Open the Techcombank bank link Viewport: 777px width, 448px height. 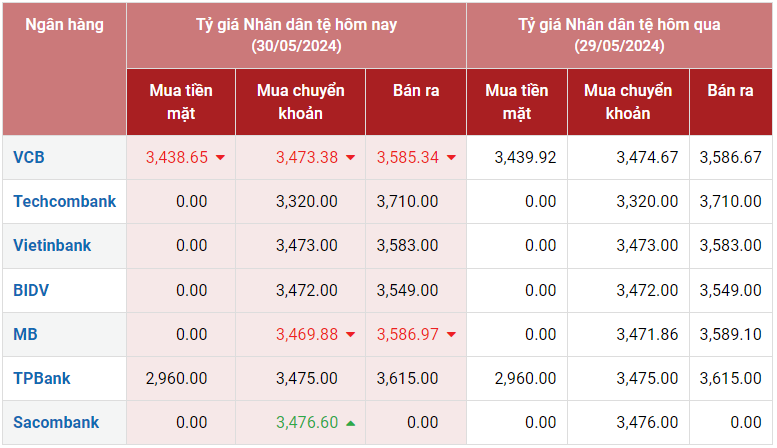(64, 201)
